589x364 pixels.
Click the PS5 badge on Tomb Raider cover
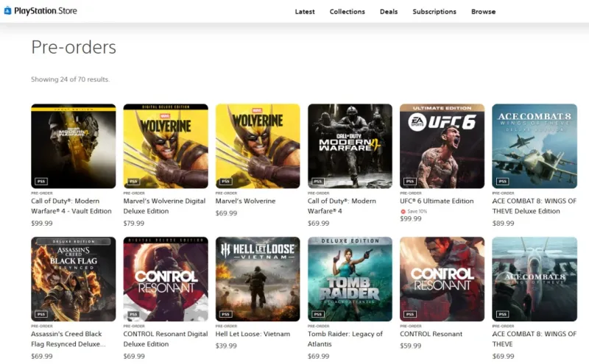pos(318,314)
